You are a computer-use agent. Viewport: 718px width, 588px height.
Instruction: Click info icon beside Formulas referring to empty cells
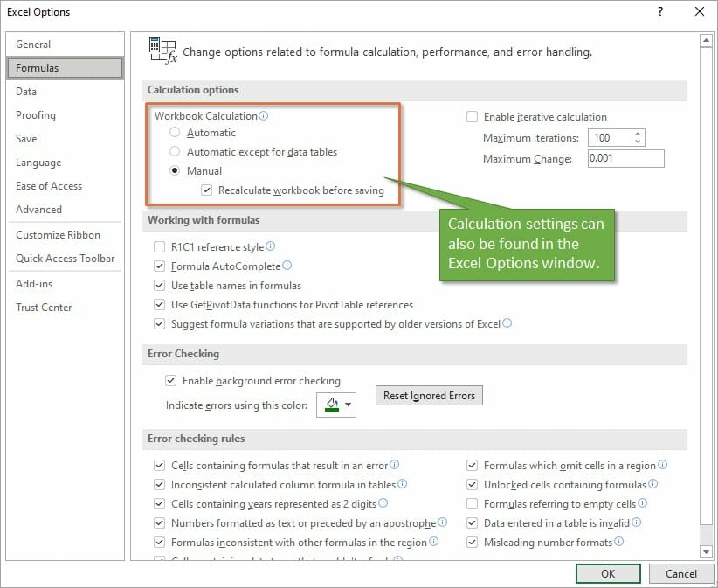[x=643, y=503]
